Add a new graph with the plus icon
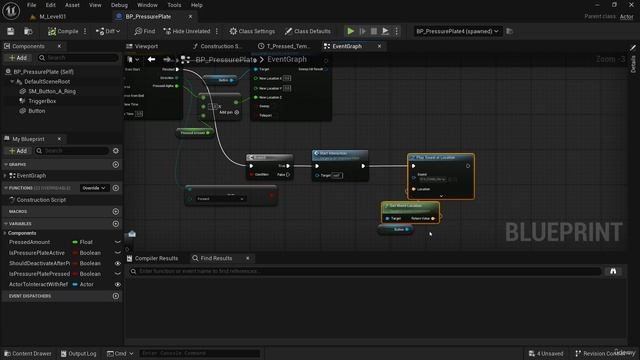Image resolution: width=640 pixels, height=360 pixels. 116,164
